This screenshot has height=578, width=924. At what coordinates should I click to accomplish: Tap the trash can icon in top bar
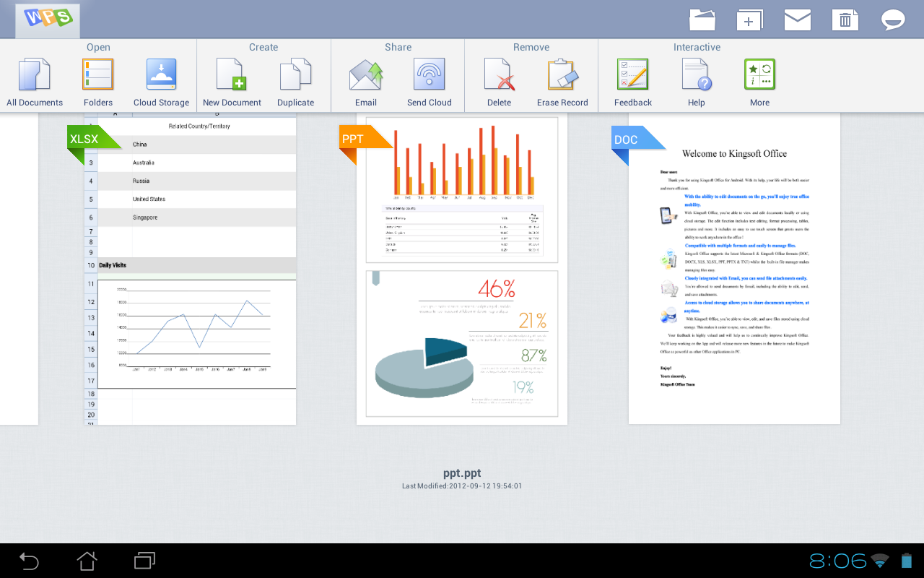coord(845,20)
